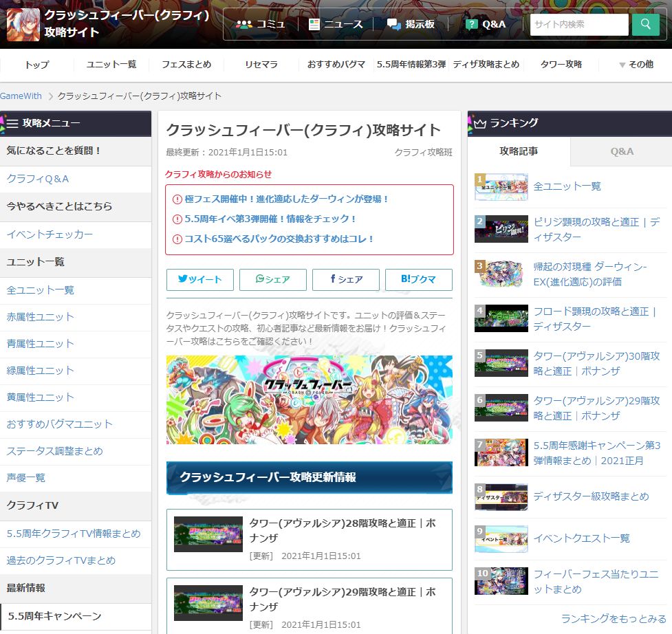Select the 攻略記事 ranking tab
This screenshot has height=634, width=672.
pyautogui.click(x=519, y=151)
